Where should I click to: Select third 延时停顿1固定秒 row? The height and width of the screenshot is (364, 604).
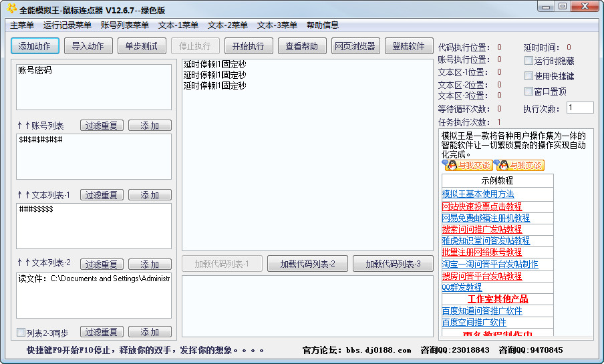tap(215, 85)
